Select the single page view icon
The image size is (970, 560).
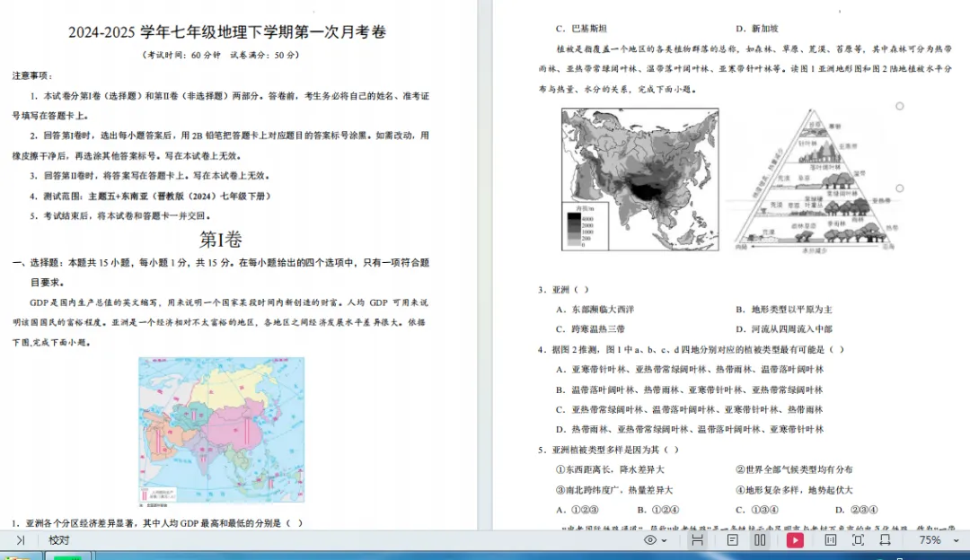click(x=733, y=540)
